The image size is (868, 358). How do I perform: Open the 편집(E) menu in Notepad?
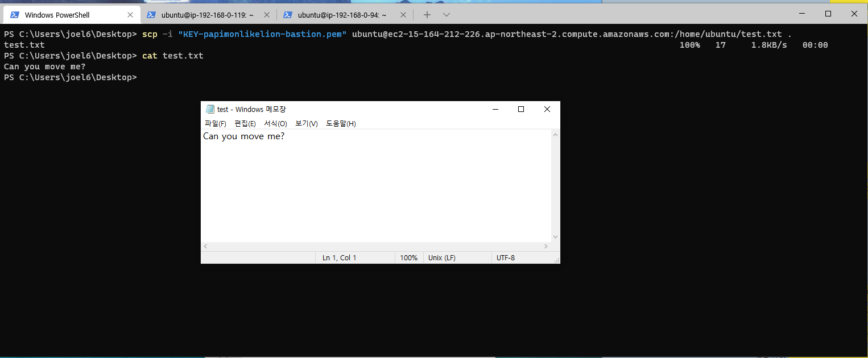click(245, 124)
